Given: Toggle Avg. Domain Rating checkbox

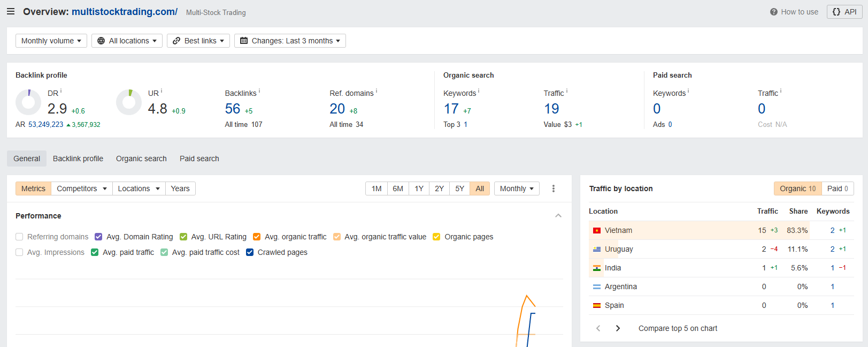Looking at the screenshot, I should click(x=98, y=237).
